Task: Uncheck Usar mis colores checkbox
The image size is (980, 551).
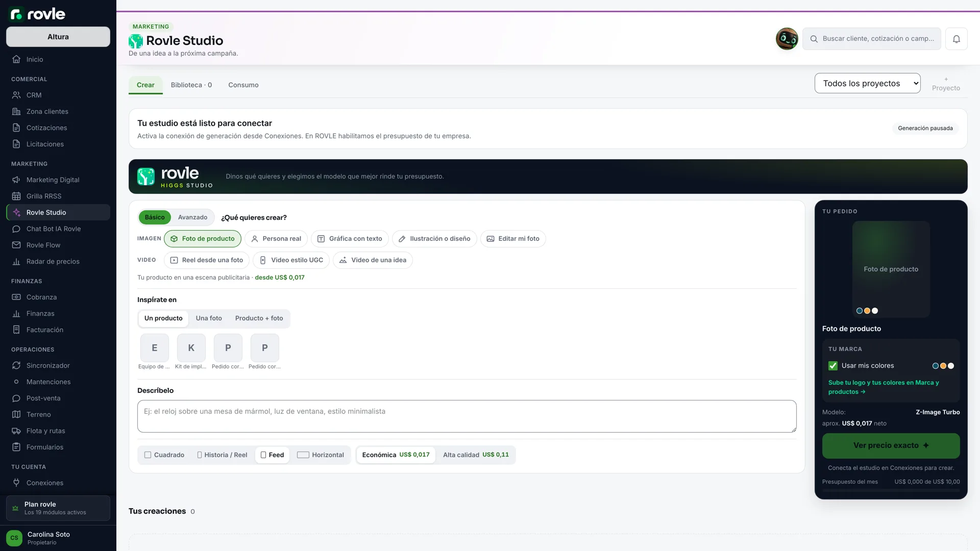Action: coord(833,366)
